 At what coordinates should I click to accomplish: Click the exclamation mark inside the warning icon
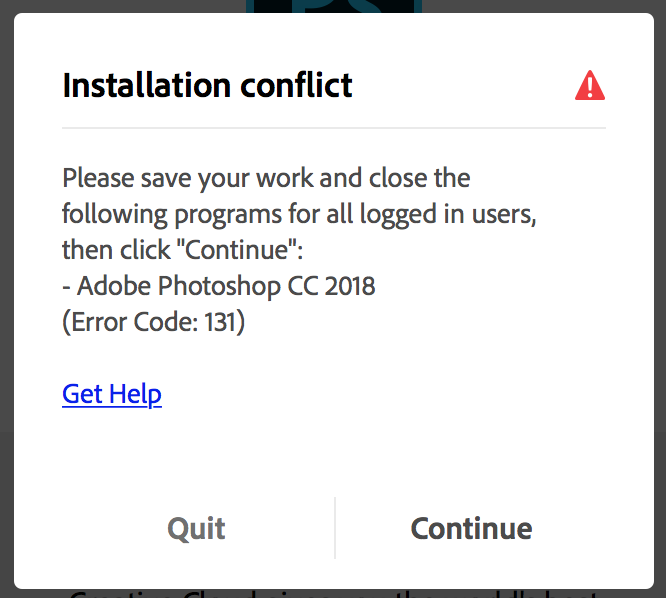point(590,87)
